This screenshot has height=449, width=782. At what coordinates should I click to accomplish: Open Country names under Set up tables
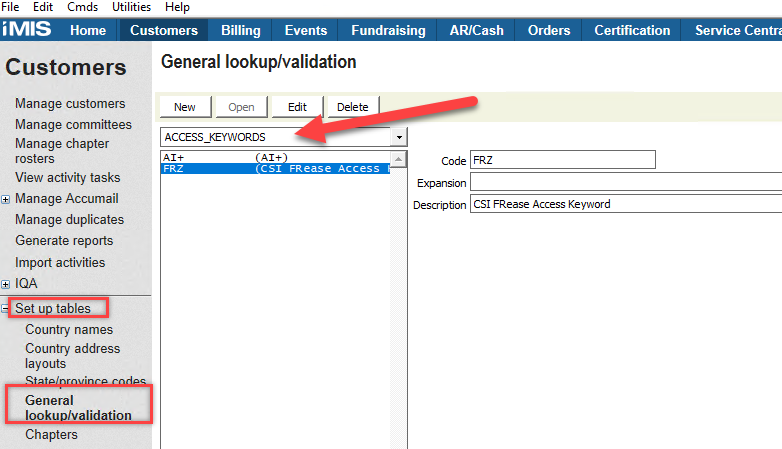[69, 330]
